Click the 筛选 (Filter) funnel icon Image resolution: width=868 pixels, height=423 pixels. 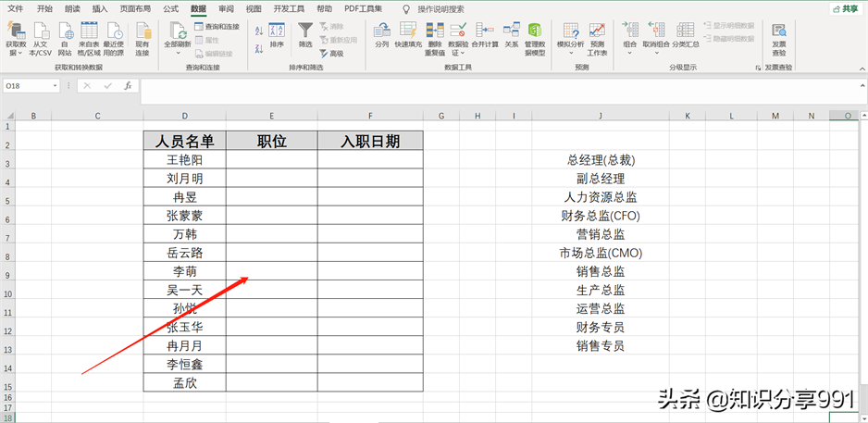(x=304, y=31)
